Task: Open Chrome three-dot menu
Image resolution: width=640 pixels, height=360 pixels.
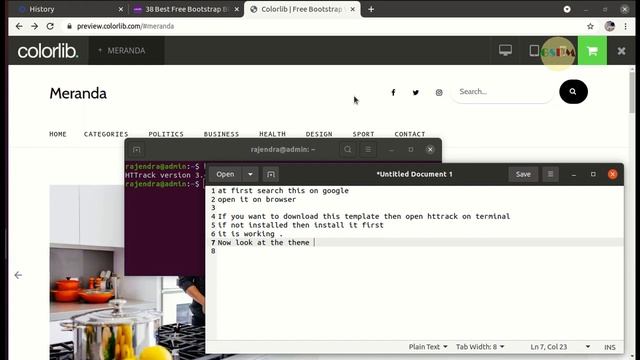Action: point(625,26)
